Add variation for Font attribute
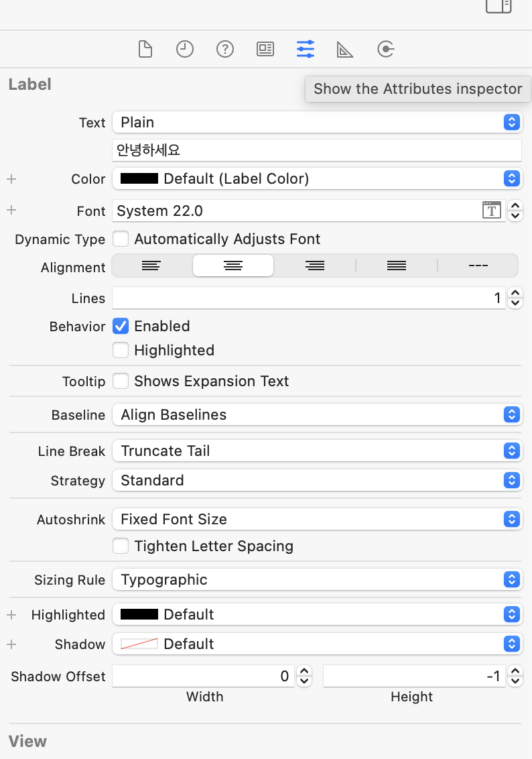 [11, 210]
